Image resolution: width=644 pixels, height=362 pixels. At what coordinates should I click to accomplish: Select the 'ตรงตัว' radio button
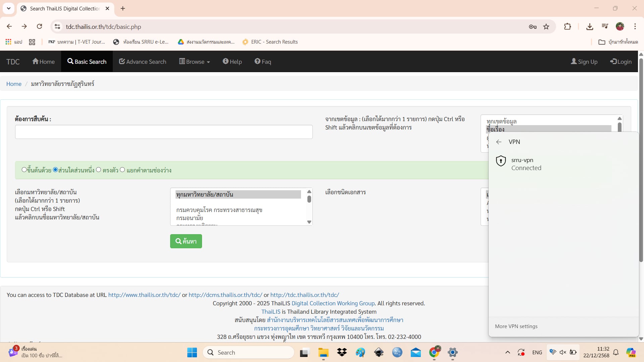coord(99,170)
